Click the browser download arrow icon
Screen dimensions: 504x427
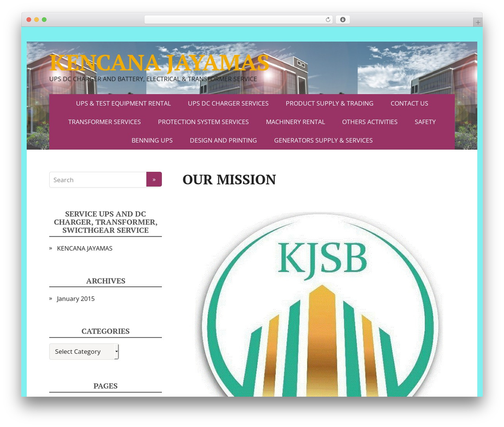click(343, 20)
